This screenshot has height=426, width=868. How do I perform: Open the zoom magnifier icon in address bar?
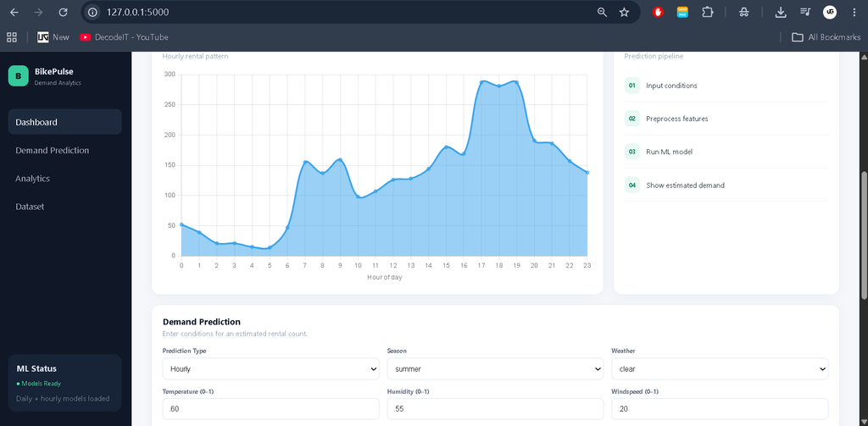click(603, 12)
